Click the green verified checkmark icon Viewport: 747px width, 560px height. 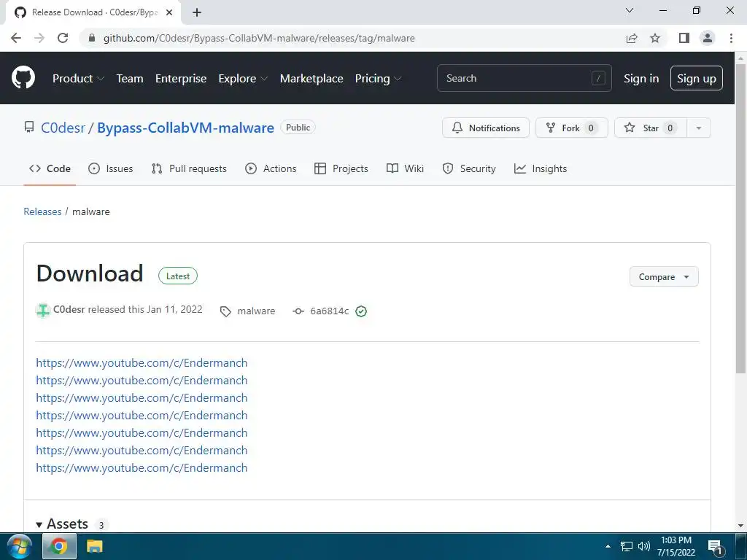point(361,311)
